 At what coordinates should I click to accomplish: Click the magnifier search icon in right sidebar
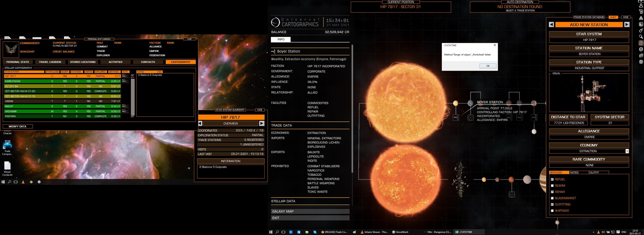pyautogui.click(x=641, y=37)
